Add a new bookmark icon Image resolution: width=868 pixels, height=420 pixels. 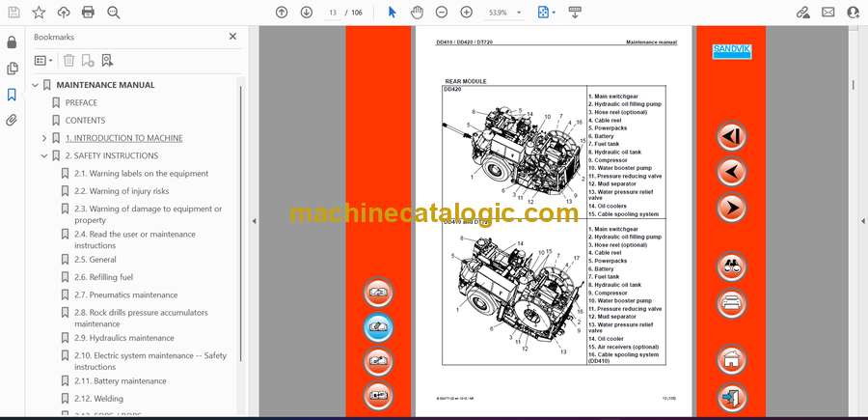[88, 61]
